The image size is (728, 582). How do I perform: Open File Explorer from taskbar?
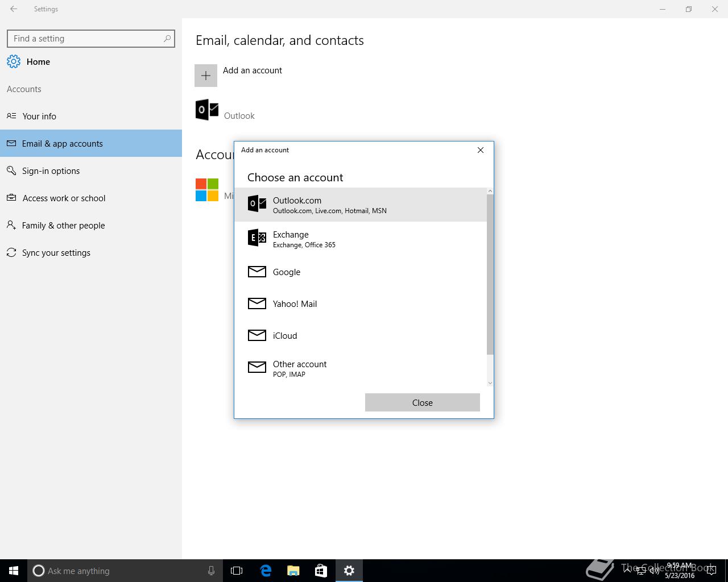click(293, 571)
